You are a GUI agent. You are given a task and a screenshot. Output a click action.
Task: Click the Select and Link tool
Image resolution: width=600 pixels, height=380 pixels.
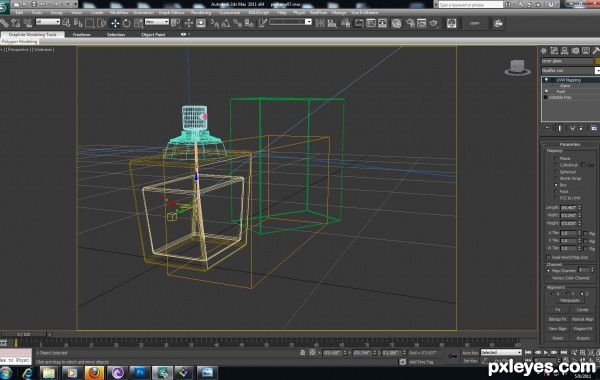coord(4,23)
